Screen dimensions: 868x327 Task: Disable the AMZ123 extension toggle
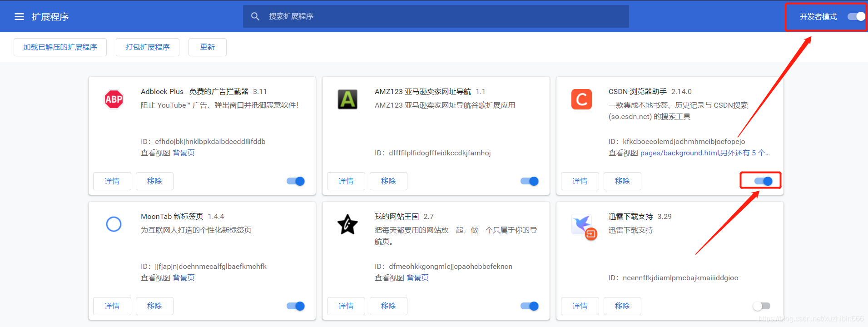pos(530,181)
